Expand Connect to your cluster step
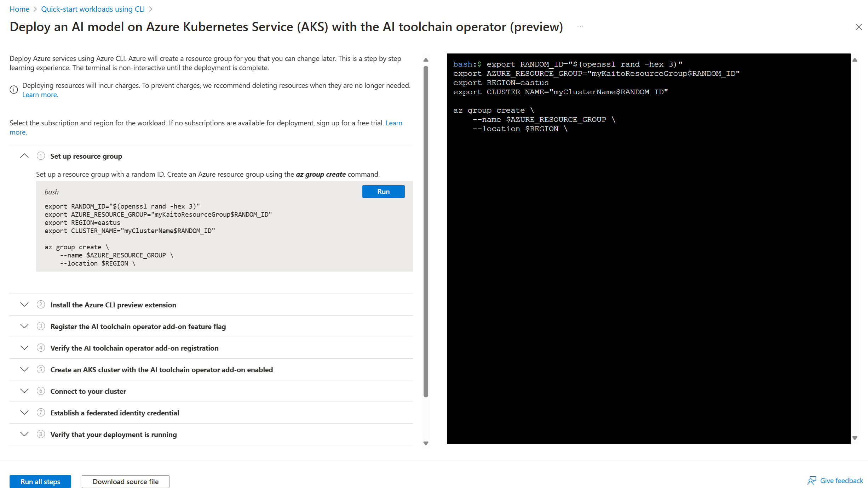Viewport: 868px width, 488px height. point(24,391)
